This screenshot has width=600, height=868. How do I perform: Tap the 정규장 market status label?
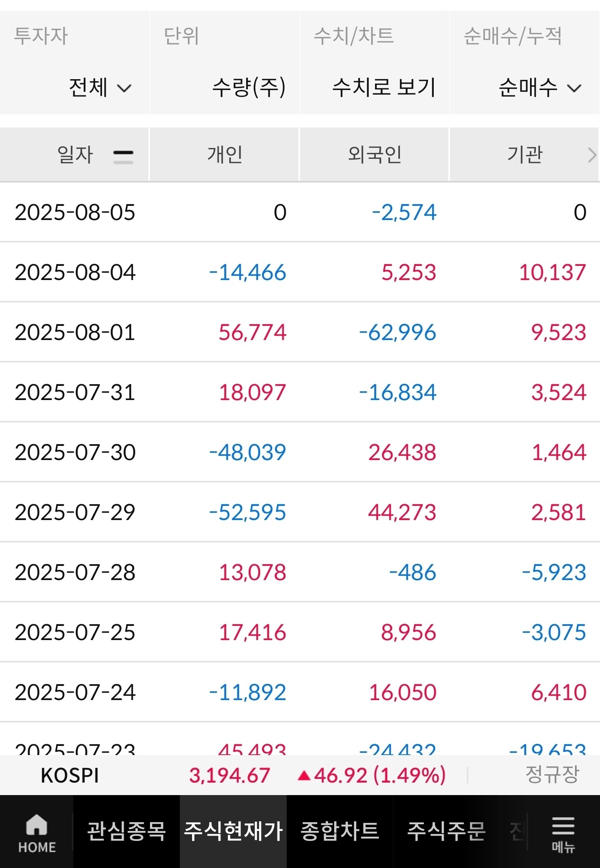552,774
